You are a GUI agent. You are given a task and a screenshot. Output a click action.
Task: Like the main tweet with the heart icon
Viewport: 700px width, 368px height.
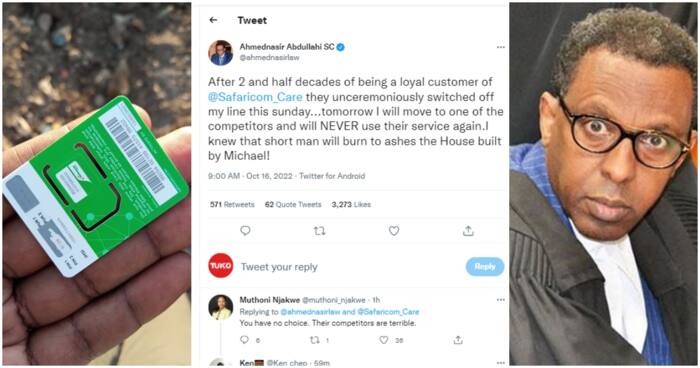[394, 231]
